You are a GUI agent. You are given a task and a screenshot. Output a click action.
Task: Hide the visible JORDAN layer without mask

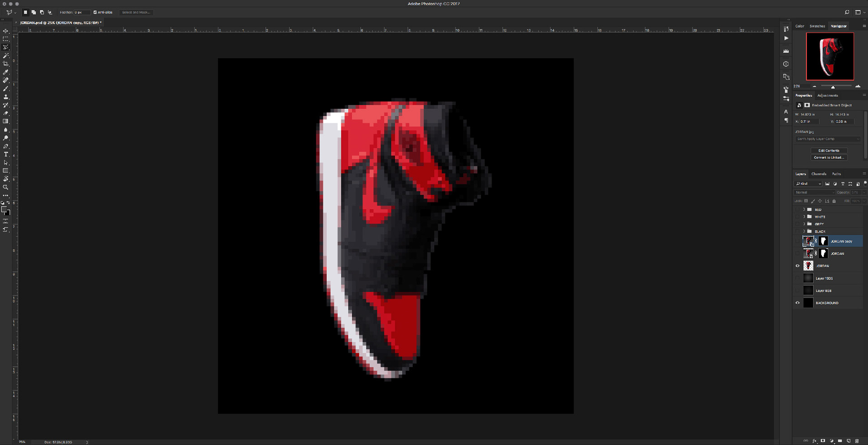tap(797, 266)
